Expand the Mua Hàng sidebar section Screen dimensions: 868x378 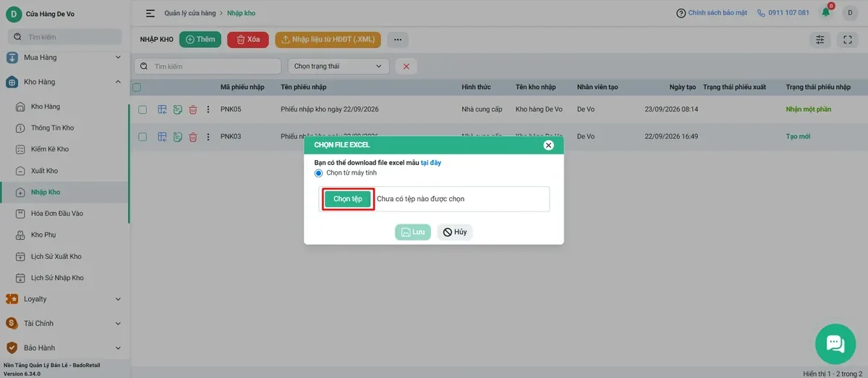tap(65, 57)
